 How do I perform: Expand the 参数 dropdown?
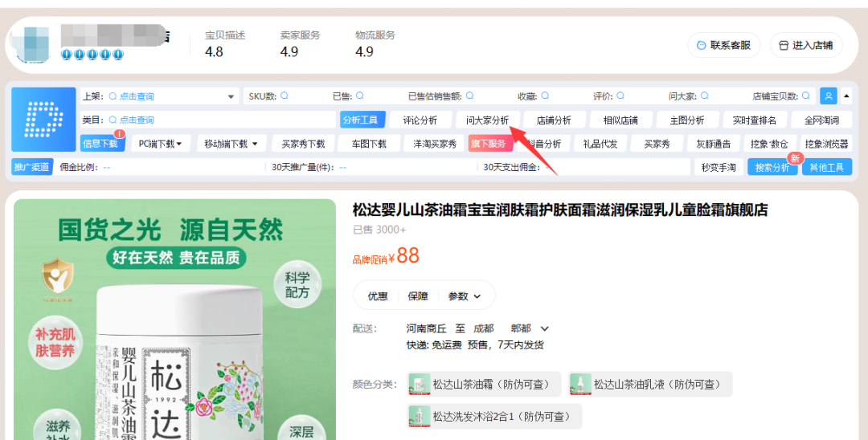click(x=465, y=296)
